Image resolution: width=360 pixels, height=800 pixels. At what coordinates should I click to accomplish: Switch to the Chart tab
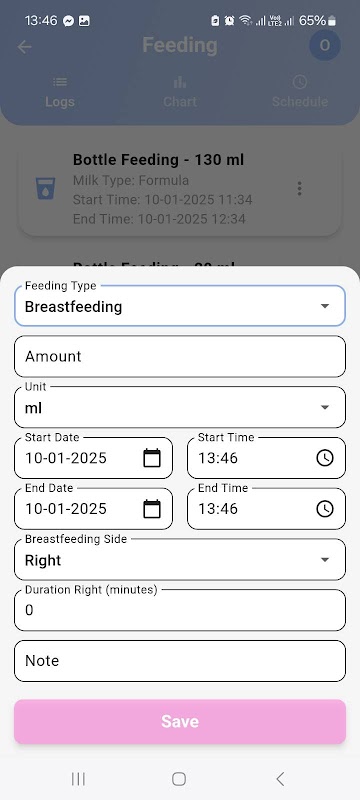click(x=180, y=92)
